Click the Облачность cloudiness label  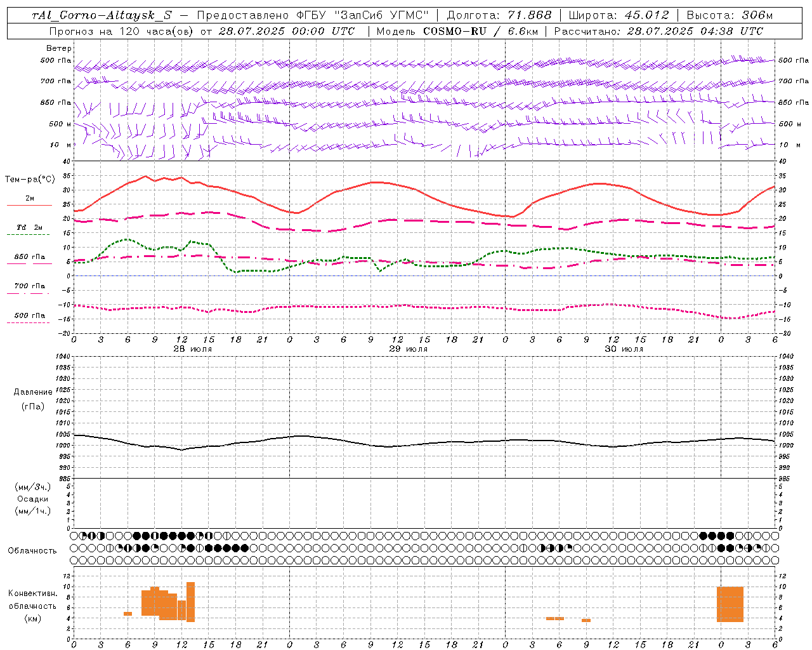[32, 550]
